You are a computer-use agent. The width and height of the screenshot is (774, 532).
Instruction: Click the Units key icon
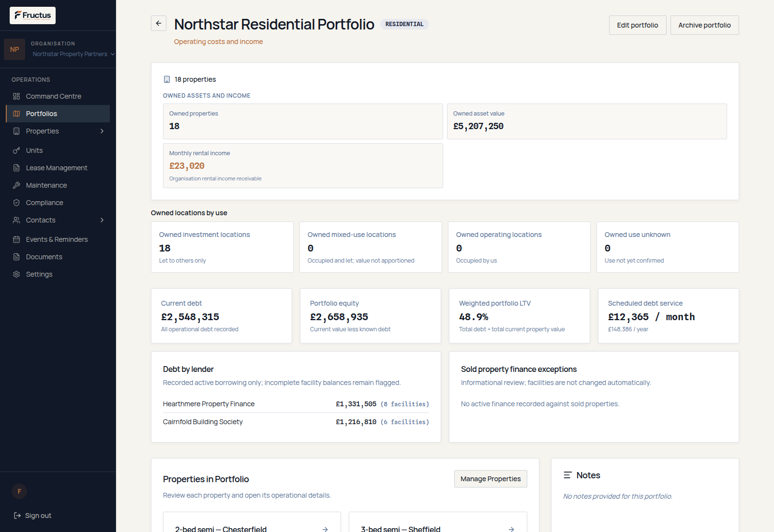pyautogui.click(x=16, y=150)
